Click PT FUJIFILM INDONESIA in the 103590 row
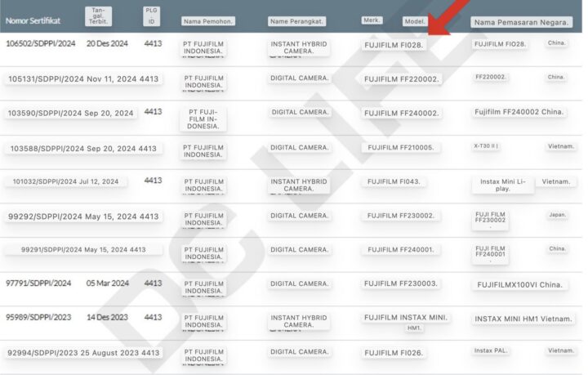This screenshot has width=588, height=375. point(203,119)
